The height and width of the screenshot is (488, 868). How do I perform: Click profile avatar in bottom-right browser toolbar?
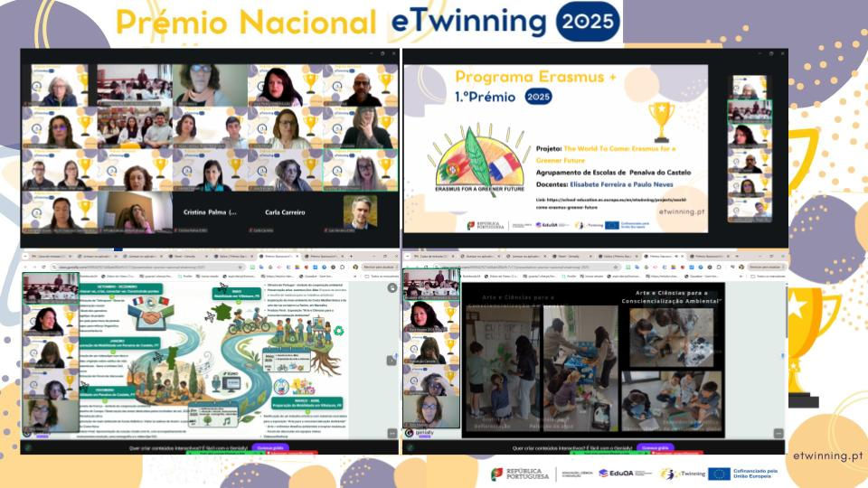coord(741,267)
